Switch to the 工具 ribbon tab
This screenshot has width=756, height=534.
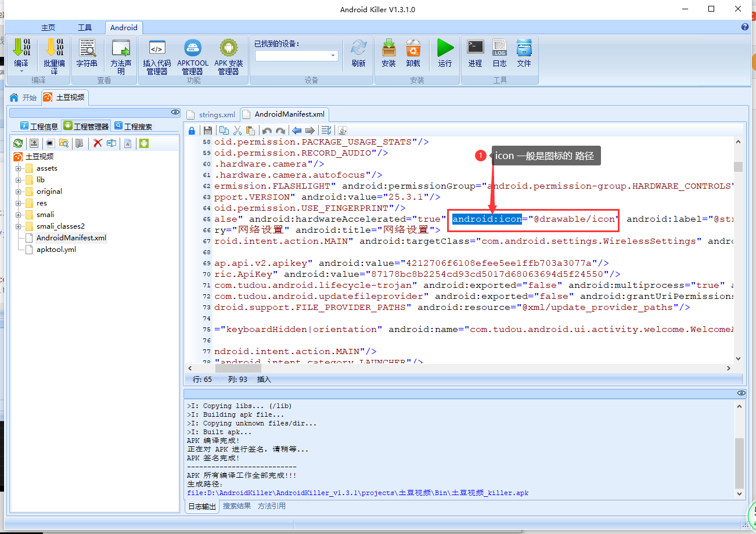(x=85, y=27)
